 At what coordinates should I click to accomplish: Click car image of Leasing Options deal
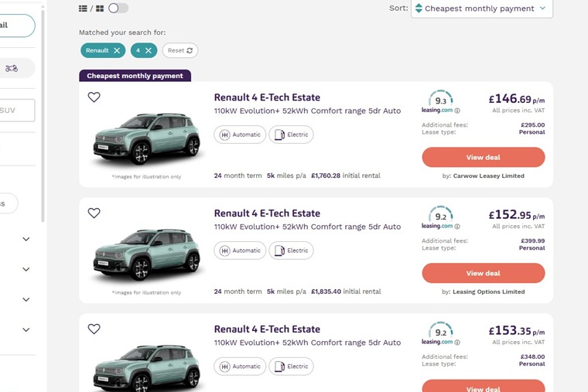pyautogui.click(x=147, y=254)
